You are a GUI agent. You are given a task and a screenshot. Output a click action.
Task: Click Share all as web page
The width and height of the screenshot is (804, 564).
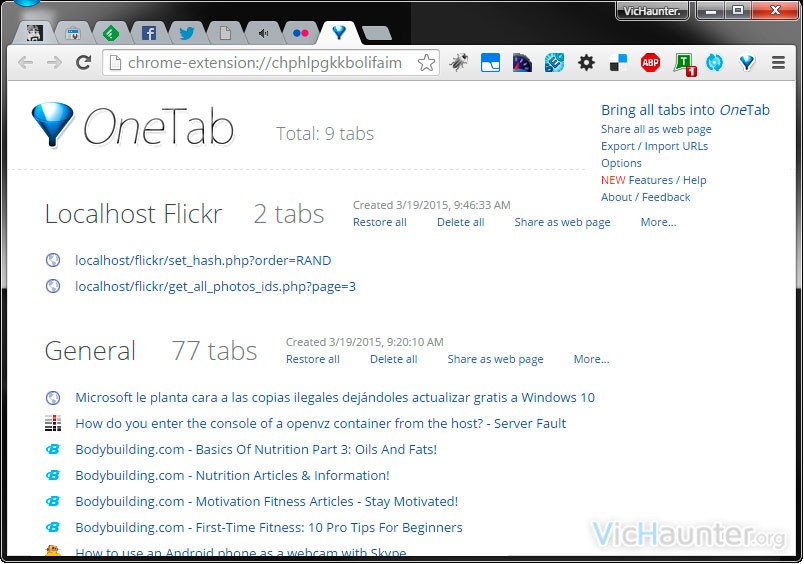point(656,129)
